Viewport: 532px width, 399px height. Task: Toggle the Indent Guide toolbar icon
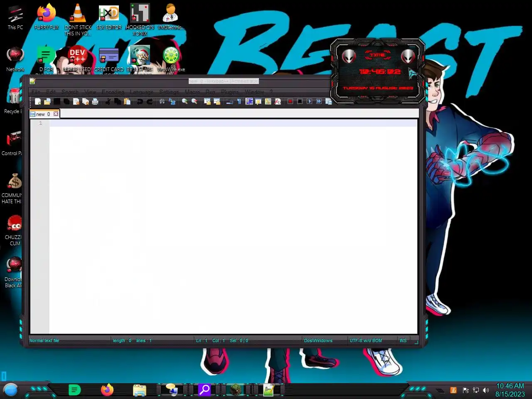click(249, 101)
